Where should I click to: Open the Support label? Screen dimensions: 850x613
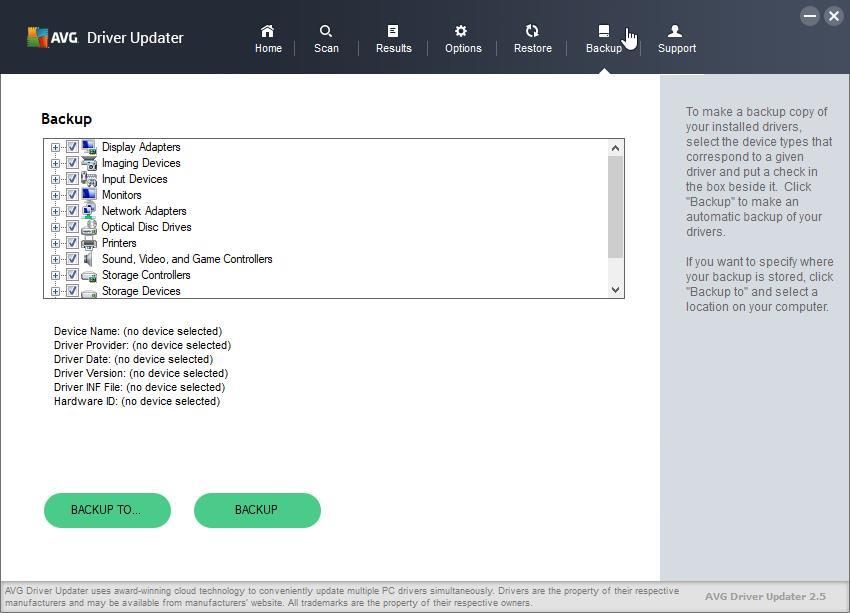(x=677, y=48)
